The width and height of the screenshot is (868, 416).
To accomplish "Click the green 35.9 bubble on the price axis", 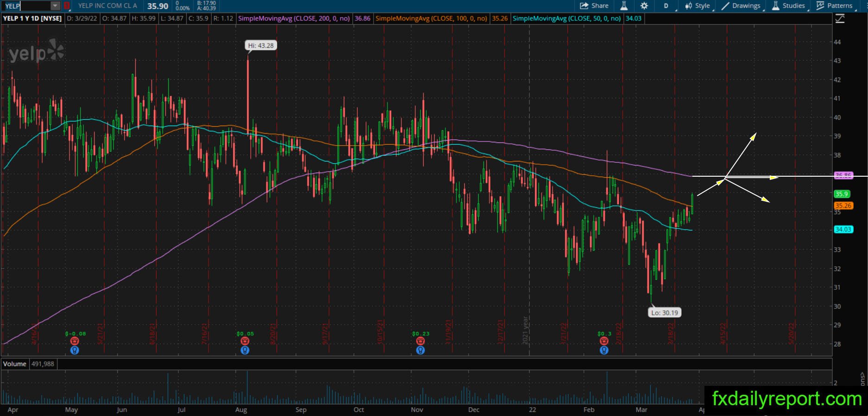I will (842, 194).
